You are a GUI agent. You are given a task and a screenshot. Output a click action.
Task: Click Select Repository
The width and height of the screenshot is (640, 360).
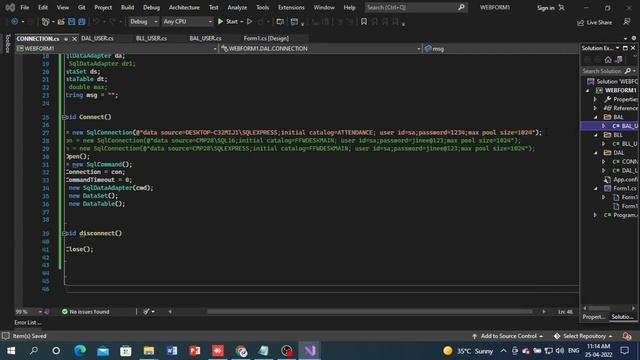point(584,336)
